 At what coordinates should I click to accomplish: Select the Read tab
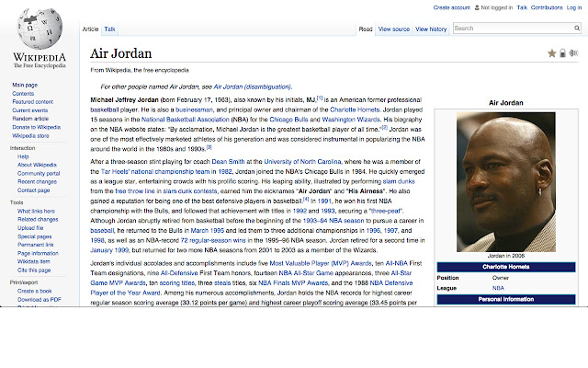point(366,29)
